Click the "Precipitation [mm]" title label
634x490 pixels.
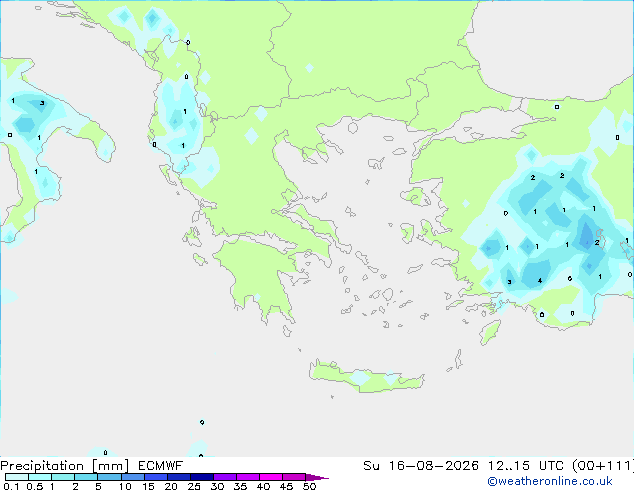(64, 466)
